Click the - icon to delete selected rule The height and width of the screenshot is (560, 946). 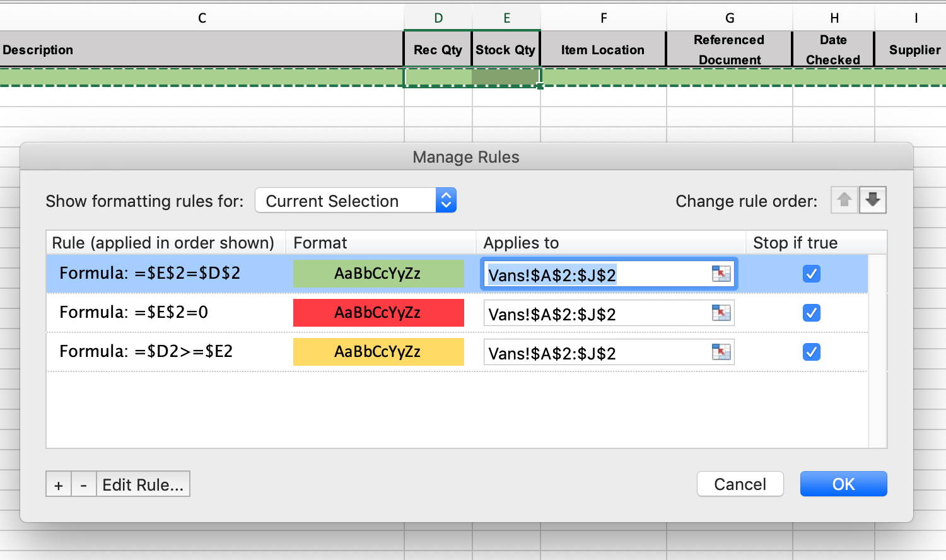(x=84, y=484)
